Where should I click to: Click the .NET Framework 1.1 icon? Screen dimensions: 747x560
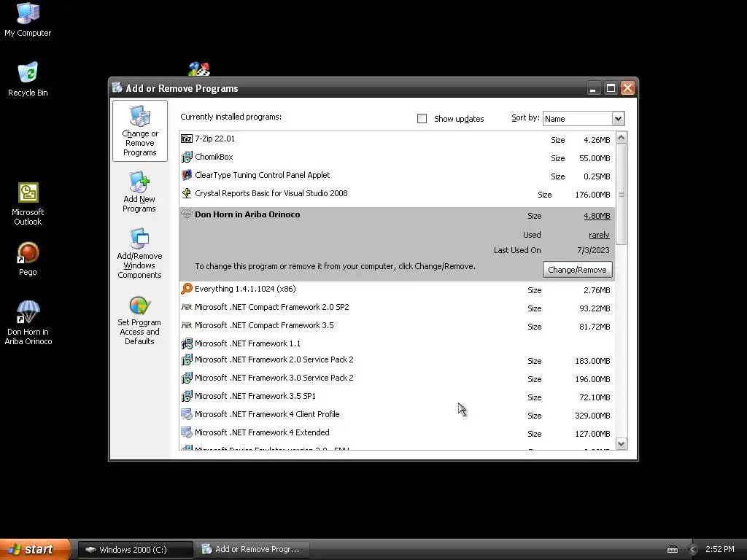187,343
